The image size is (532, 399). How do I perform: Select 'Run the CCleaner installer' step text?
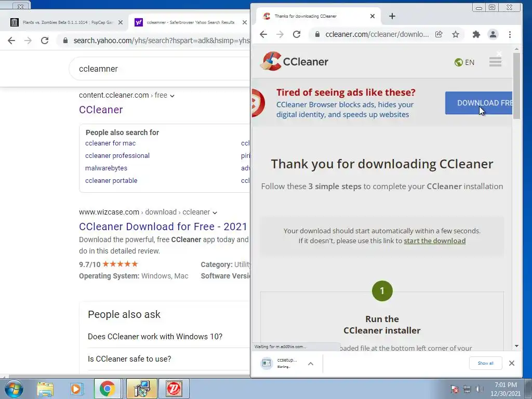[x=382, y=325]
